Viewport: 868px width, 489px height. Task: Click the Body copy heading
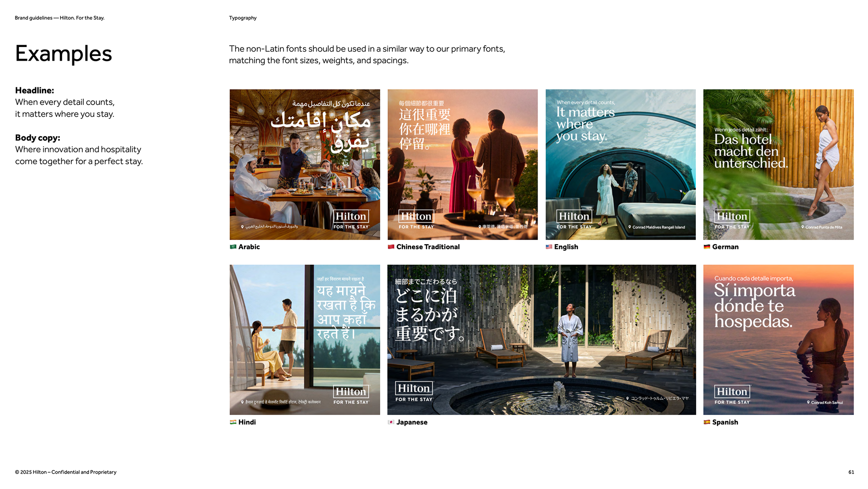[x=38, y=138]
